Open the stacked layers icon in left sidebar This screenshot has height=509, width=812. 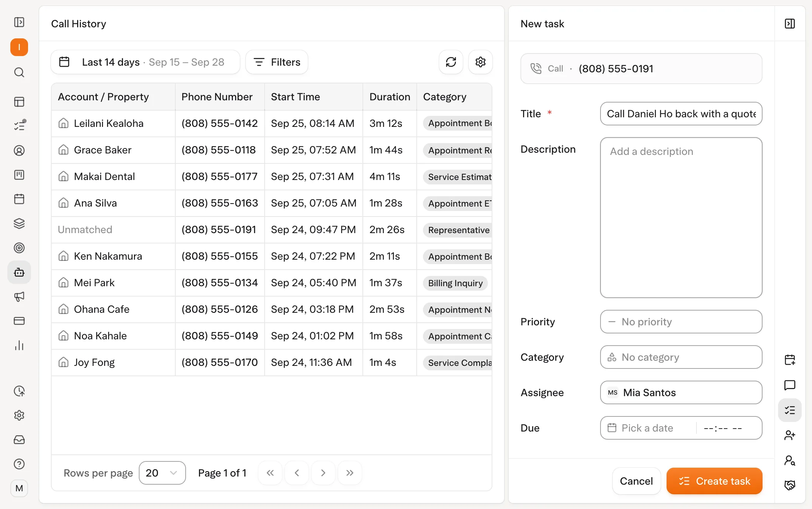[x=19, y=224]
